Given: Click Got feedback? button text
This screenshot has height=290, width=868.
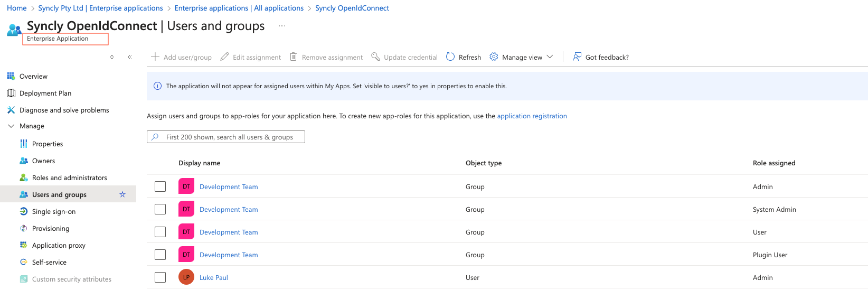Looking at the screenshot, I should tap(607, 57).
